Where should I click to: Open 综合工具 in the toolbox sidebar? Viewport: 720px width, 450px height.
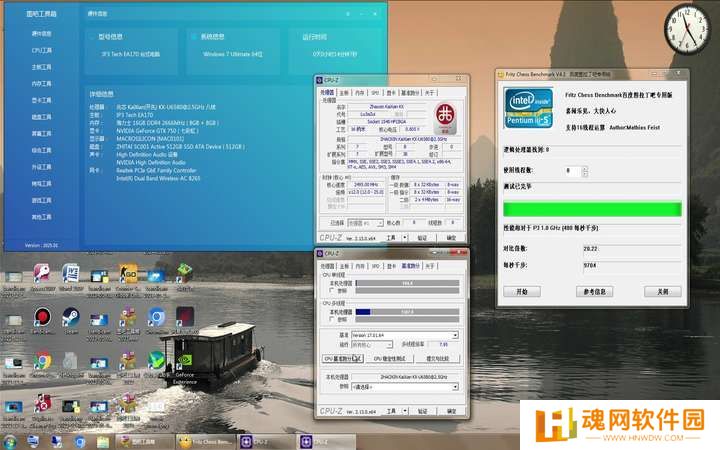coord(41,150)
